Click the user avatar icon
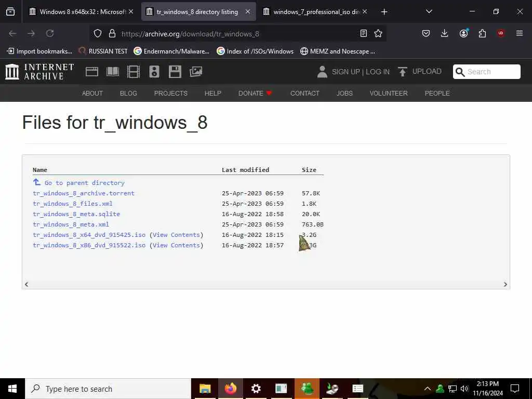This screenshot has width=532, height=399. [322, 72]
